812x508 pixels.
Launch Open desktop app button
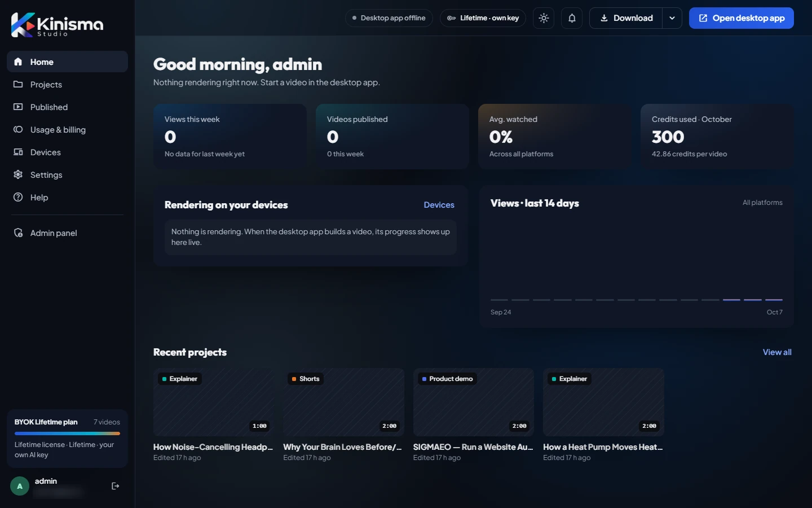(742, 18)
